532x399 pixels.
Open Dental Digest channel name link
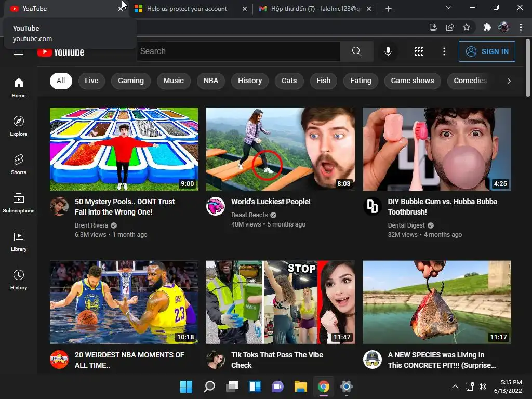[406, 225]
